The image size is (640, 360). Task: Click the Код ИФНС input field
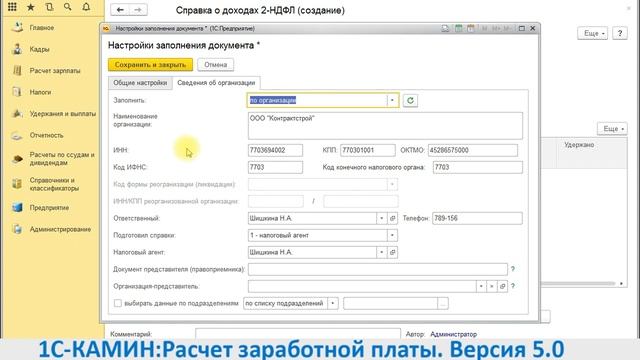(275, 167)
